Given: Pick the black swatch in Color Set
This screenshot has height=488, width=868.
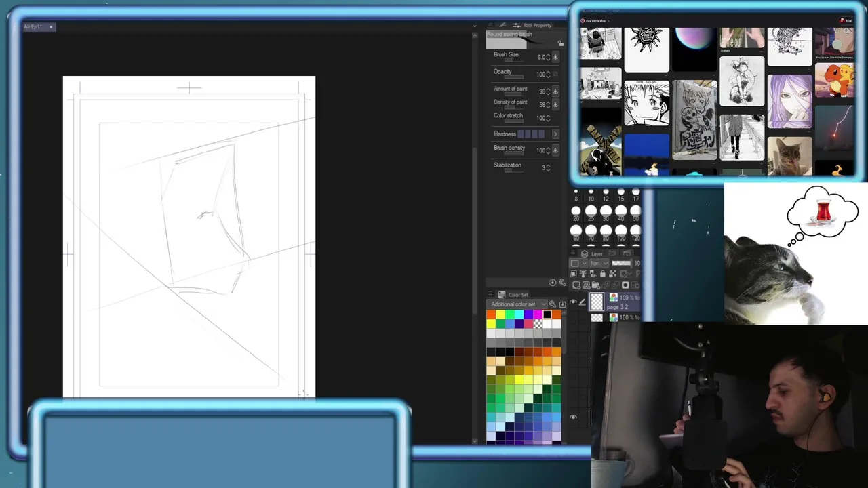Looking at the screenshot, I should point(547,314).
